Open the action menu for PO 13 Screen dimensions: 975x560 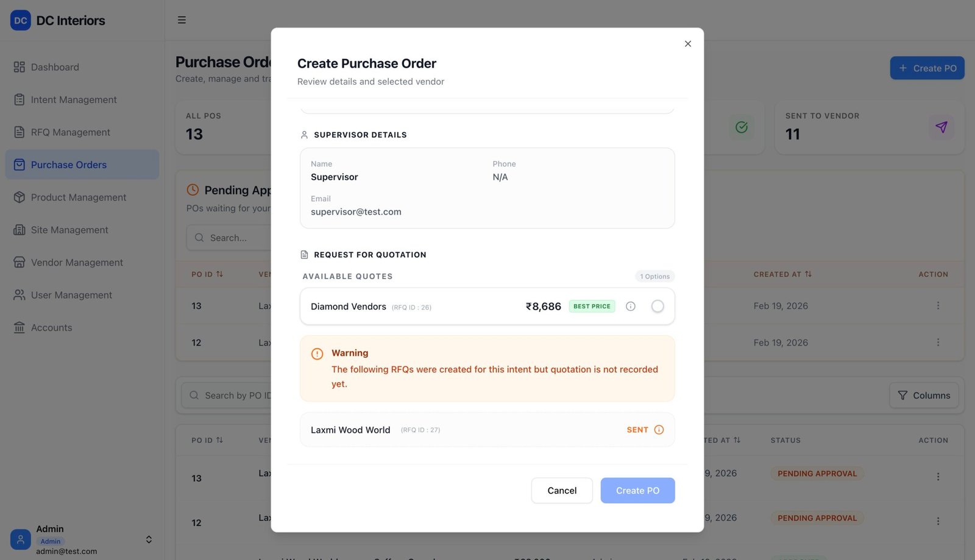click(938, 305)
